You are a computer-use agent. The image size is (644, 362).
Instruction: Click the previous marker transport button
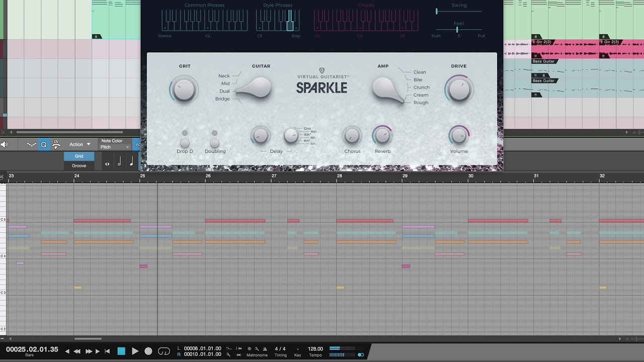(67, 351)
